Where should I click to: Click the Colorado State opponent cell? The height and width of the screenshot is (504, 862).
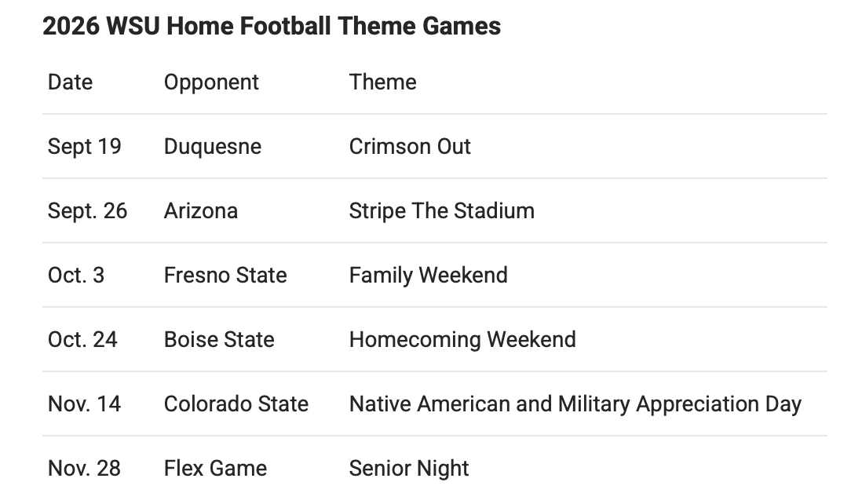point(236,404)
